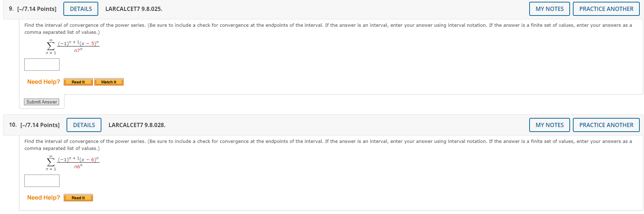This screenshot has height=214, width=644.
Task: Select the LARCALCET7 9.8.028 problem title
Action: pos(137,125)
